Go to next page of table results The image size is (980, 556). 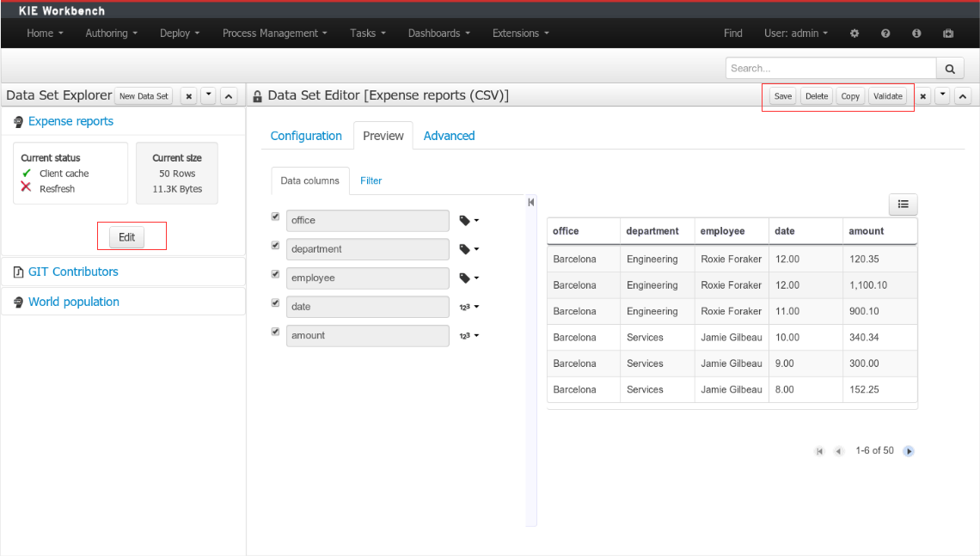point(909,451)
